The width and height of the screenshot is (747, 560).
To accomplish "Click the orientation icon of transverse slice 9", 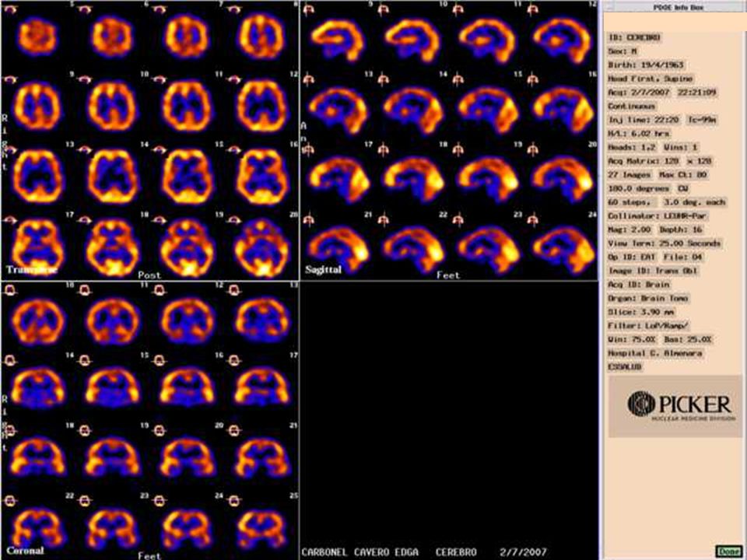I will click(x=9, y=79).
